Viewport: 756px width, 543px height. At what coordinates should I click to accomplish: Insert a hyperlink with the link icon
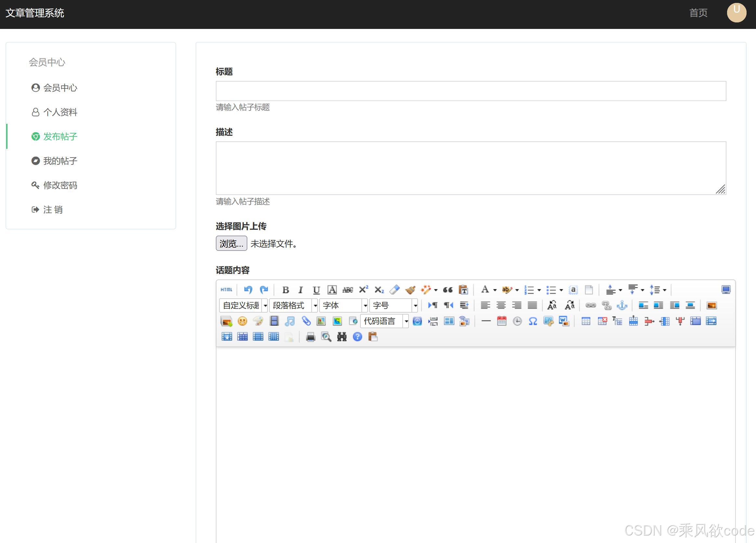click(x=591, y=305)
